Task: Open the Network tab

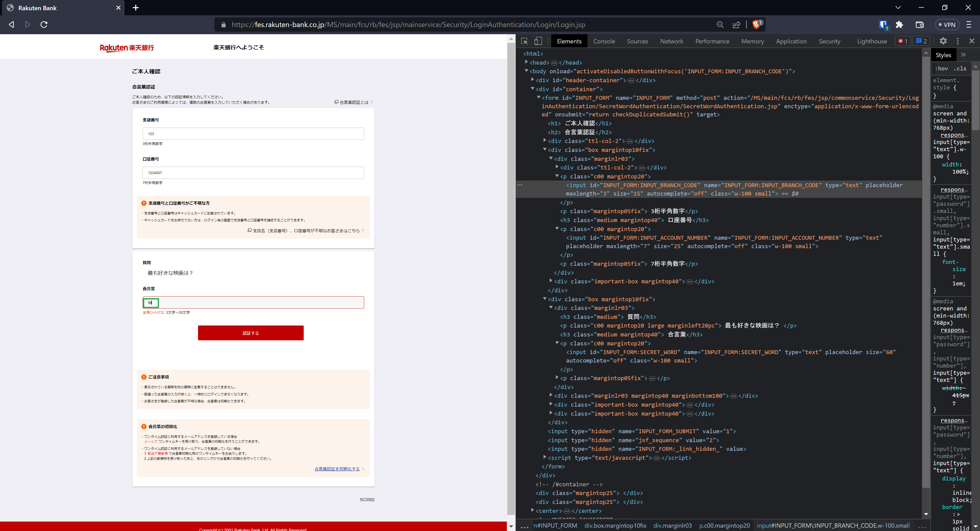Action: coord(671,41)
